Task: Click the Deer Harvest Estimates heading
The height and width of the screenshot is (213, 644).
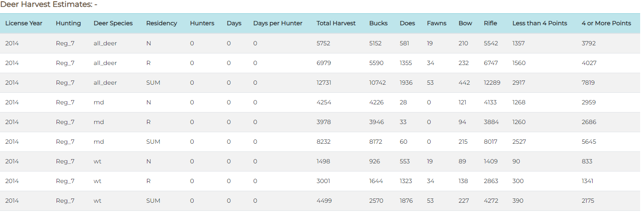Action: pos(48,5)
